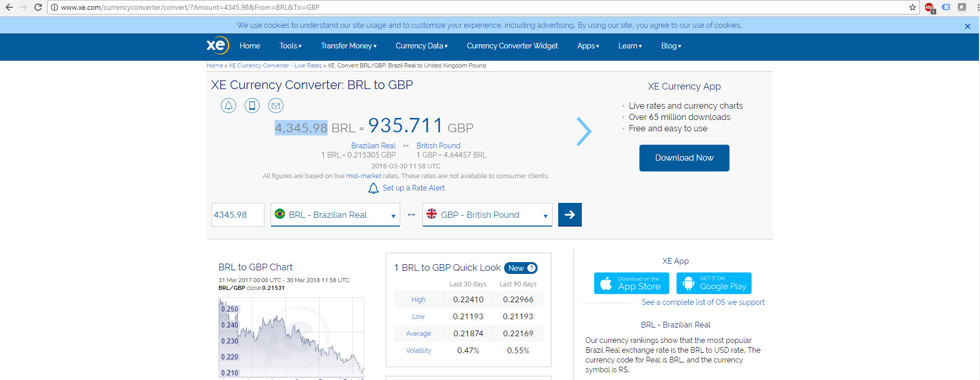The image size is (980, 380).
Task: Reload the page
Action: click(x=38, y=7)
